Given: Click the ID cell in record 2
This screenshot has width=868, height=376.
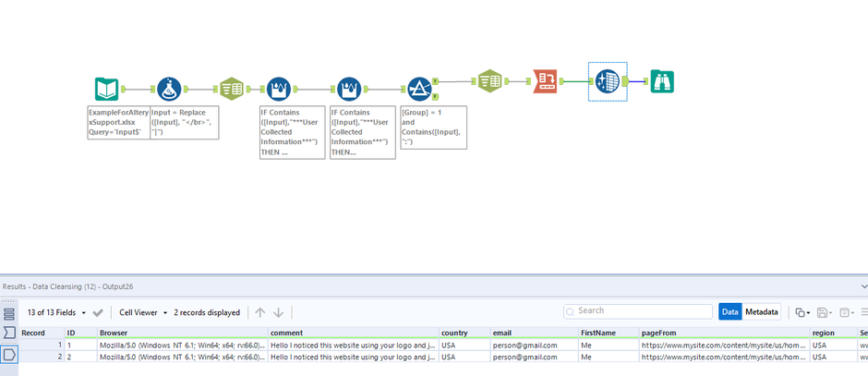Looking at the screenshot, I should (81, 357).
